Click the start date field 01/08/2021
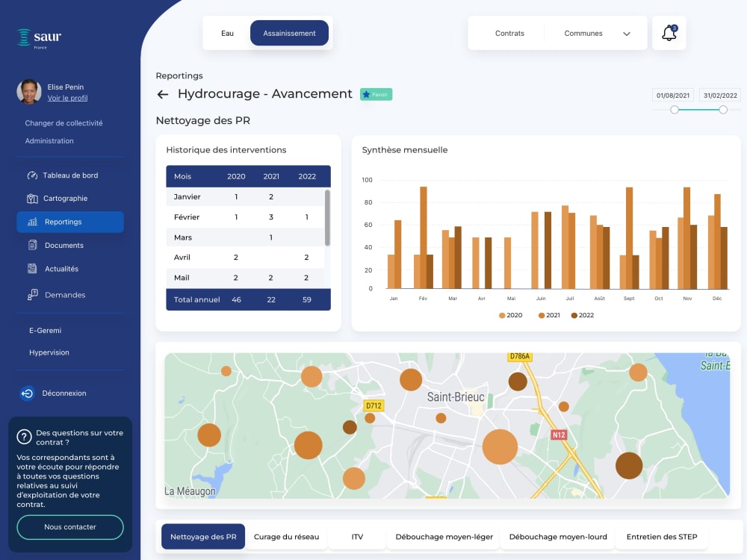 (x=673, y=96)
